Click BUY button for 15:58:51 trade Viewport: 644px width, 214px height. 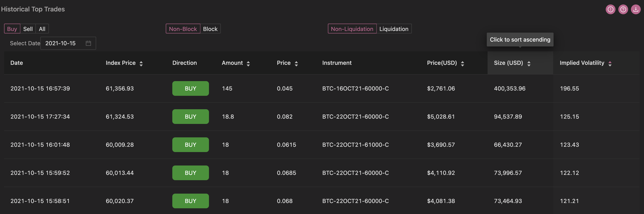[190, 201]
